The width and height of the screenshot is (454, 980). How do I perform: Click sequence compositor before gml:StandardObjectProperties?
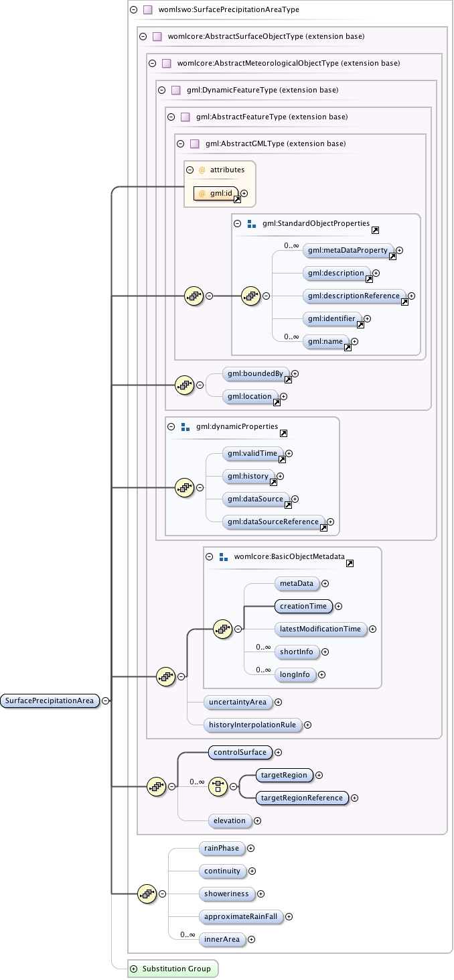click(194, 296)
